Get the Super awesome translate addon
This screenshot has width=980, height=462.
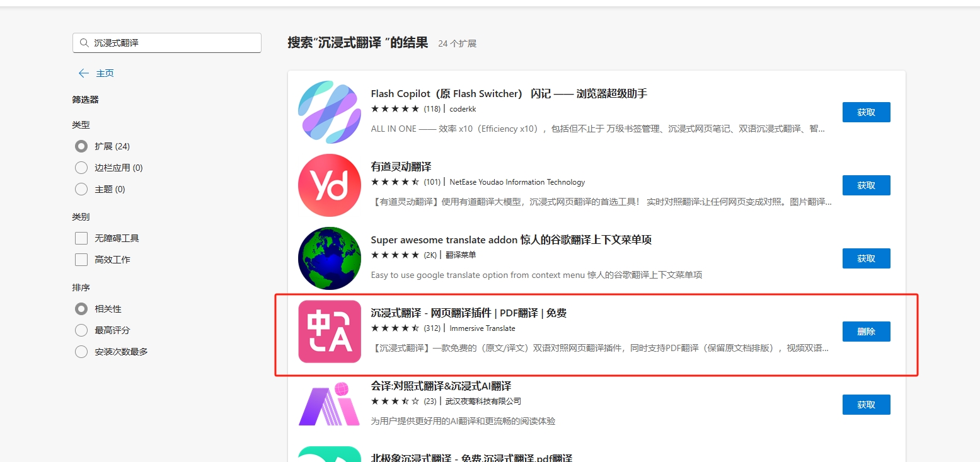(867, 258)
